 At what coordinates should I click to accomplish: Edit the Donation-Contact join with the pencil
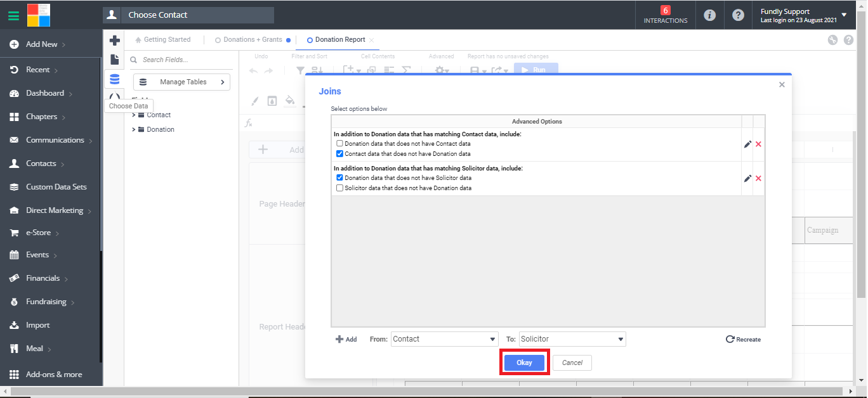click(747, 144)
